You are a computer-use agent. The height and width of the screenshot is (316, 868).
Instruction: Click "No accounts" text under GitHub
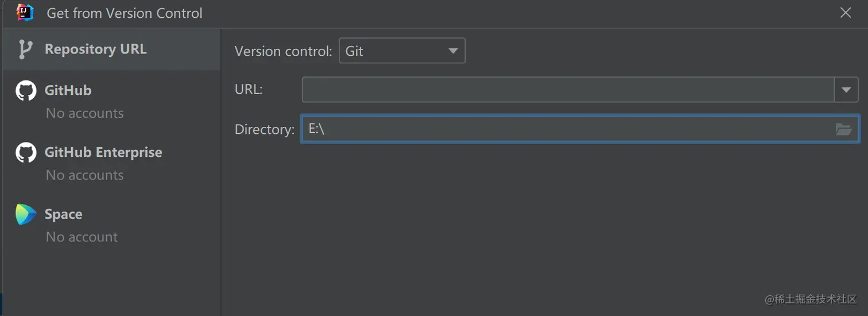[x=85, y=113]
